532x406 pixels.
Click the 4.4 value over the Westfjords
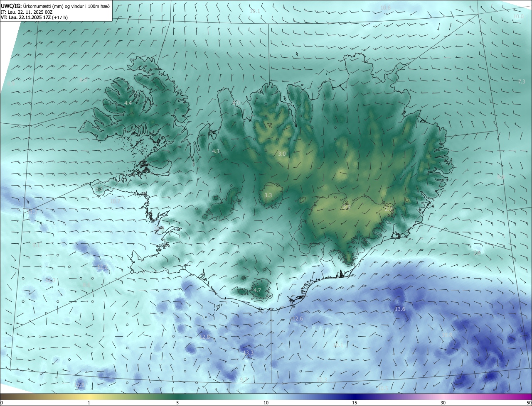coord(128,103)
